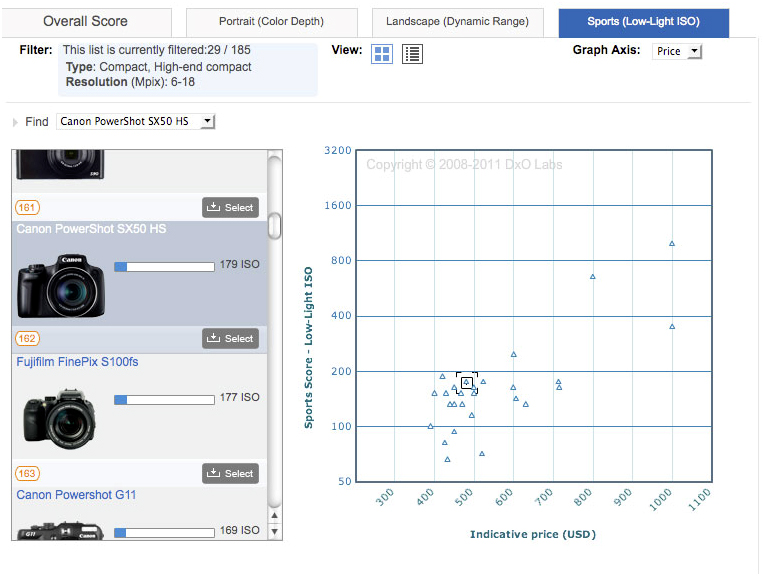Click the 'Sports Score - Low-Light ISO' axis label
The image size is (765, 576).
(308, 347)
